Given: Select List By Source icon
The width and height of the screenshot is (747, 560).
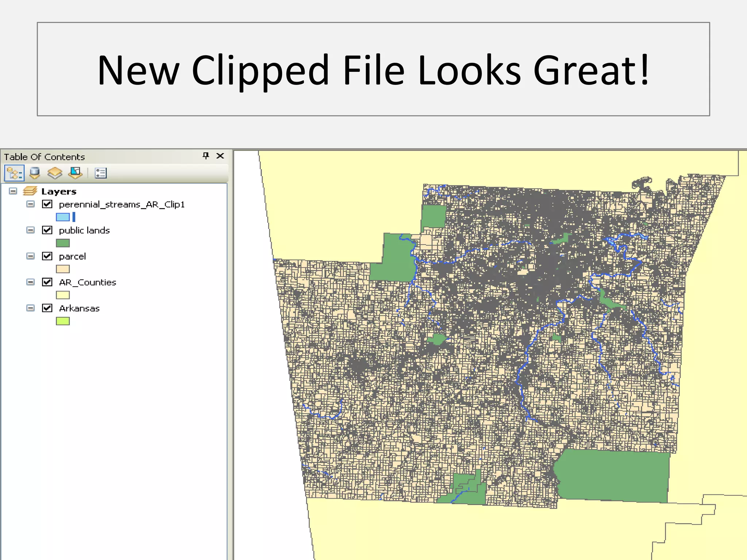Looking at the screenshot, I should tap(35, 173).
